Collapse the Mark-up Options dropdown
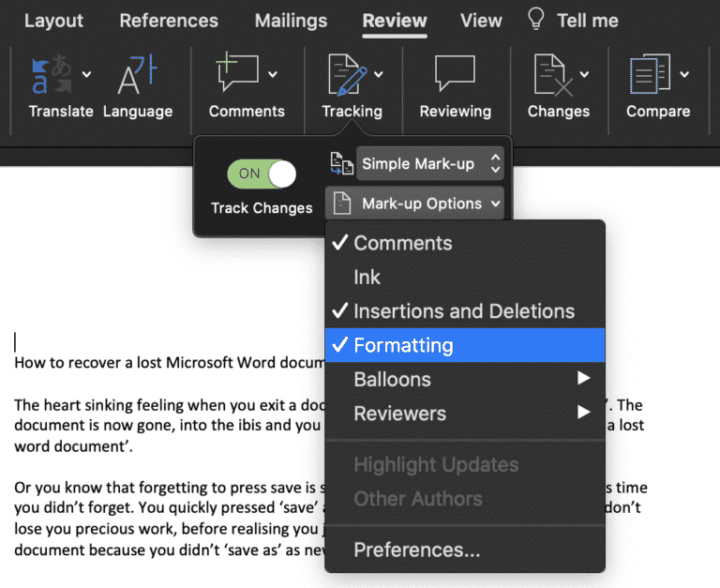The image size is (720, 588). tap(414, 204)
